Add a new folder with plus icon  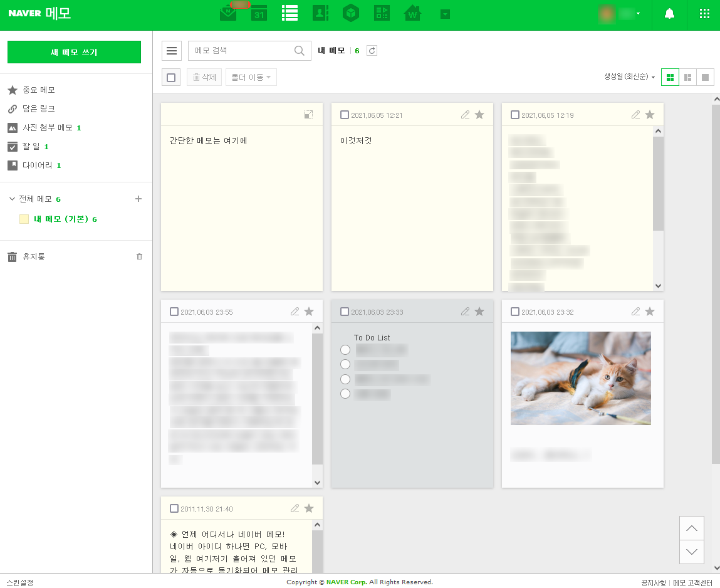pos(138,199)
